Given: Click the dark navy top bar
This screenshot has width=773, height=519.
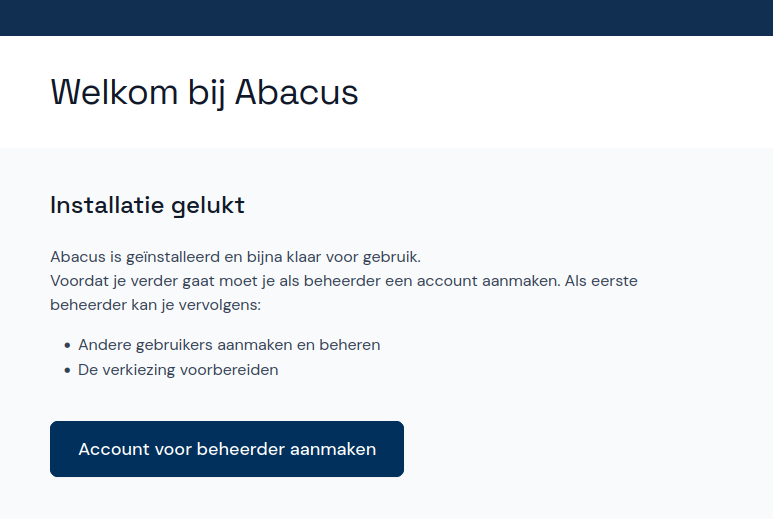Looking at the screenshot, I should pyautogui.click(x=386, y=17).
